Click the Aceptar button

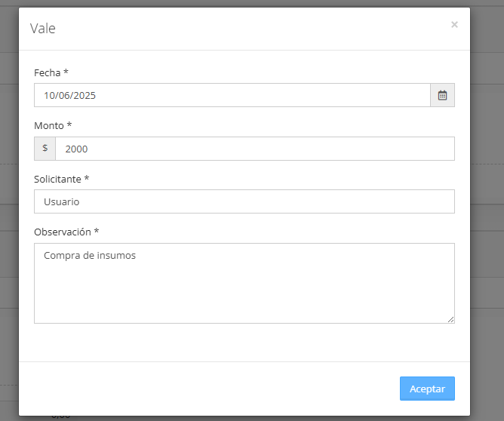click(x=427, y=389)
